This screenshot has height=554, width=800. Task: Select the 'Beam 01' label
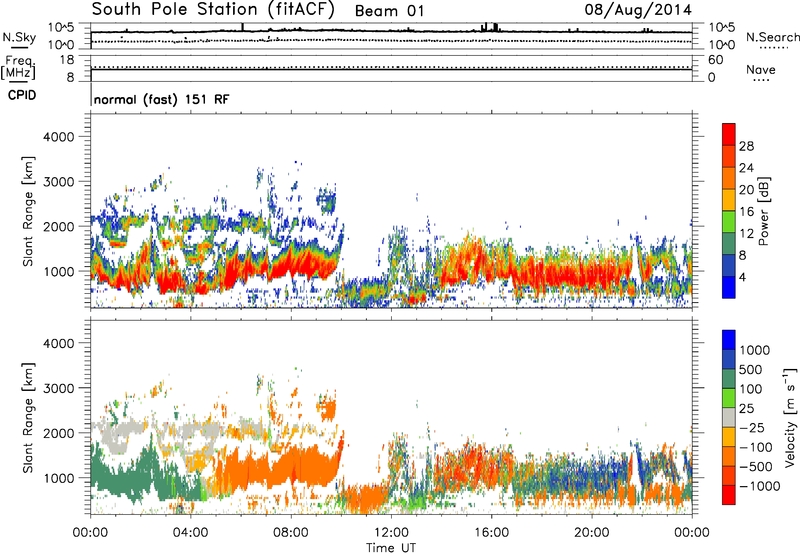tap(389, 11)
